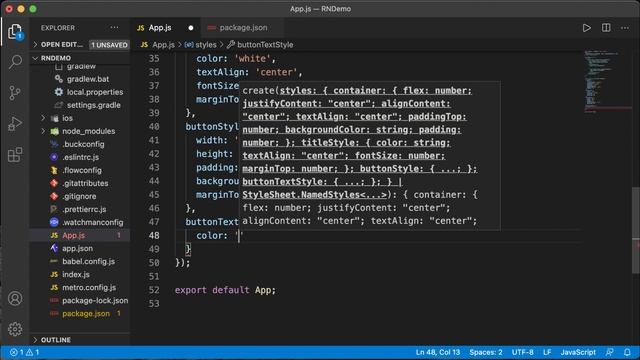The width and height of the screenshot is (640, 360).
Task: Expand the Open Editors section
Action: (x=61, y=44)
